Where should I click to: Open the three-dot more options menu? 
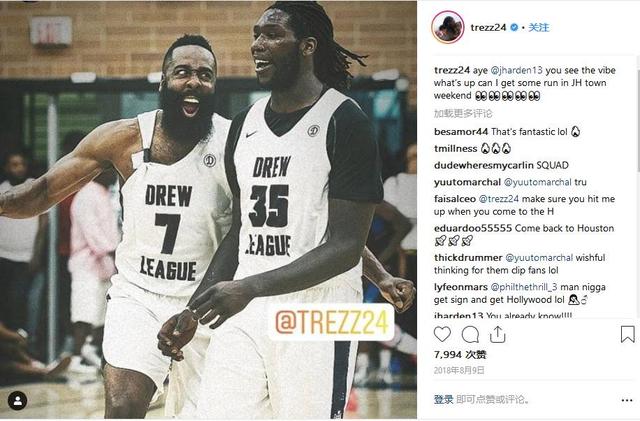(627, 400)
